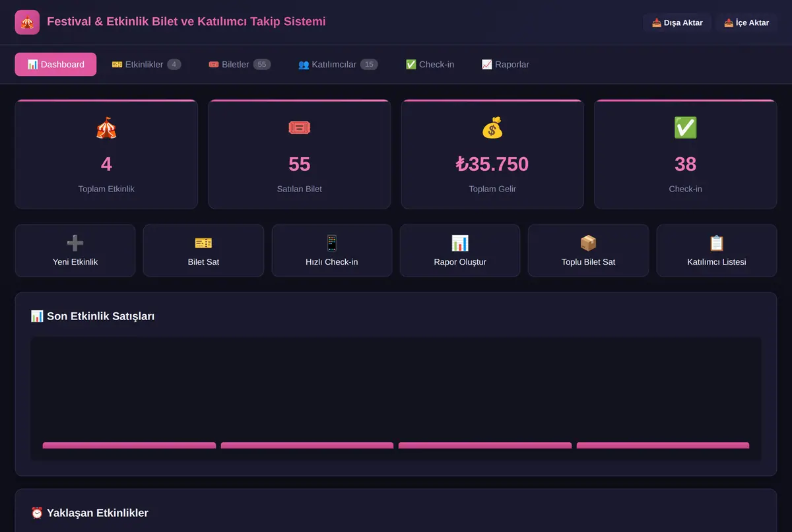Click the Toplu Bilet Sat label

[588, 262]
